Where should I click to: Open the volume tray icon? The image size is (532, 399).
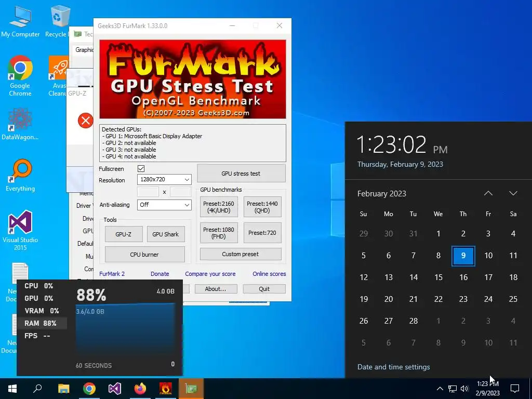(x=464, y=389)
